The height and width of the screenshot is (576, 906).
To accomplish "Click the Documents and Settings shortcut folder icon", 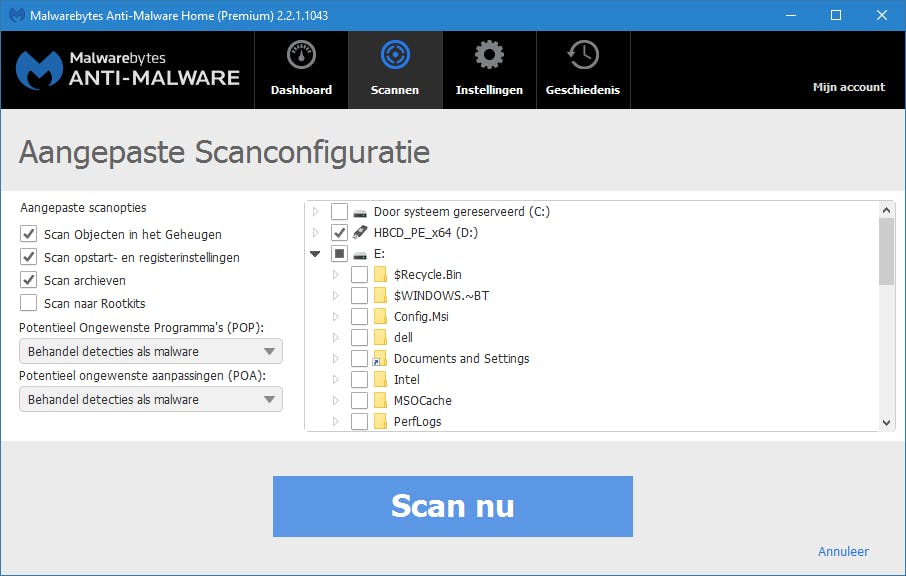I will tap(380, 358).
